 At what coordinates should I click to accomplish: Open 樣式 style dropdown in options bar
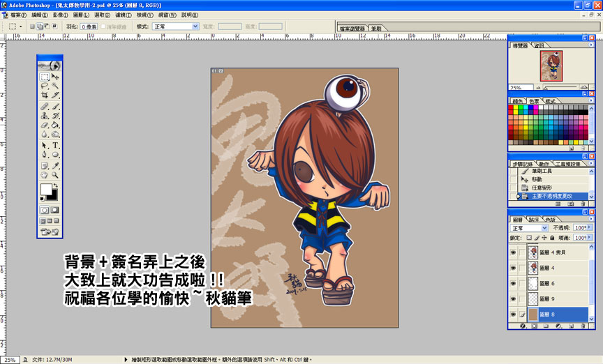click(x=176, y=26)
